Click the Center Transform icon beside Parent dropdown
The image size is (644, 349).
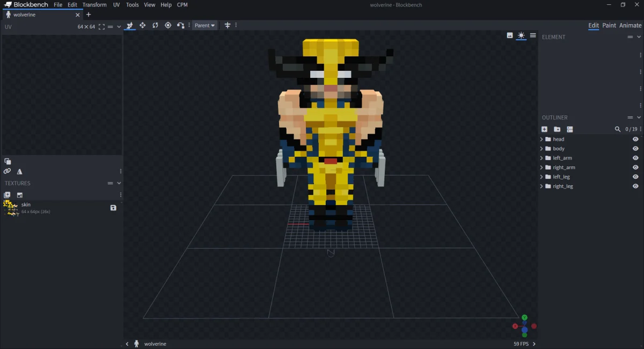point(228,25)
